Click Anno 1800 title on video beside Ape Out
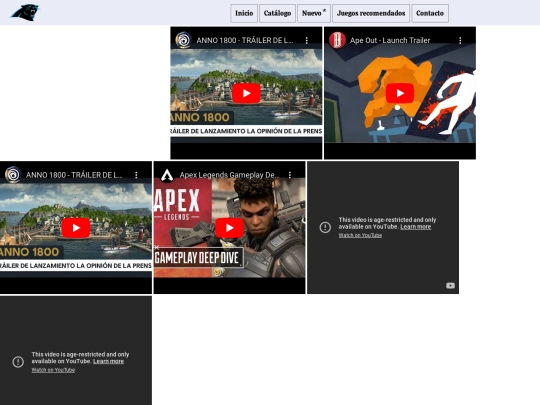Image resolution: width=540 pixels, height=405 pixels. (x=245, y=40)
